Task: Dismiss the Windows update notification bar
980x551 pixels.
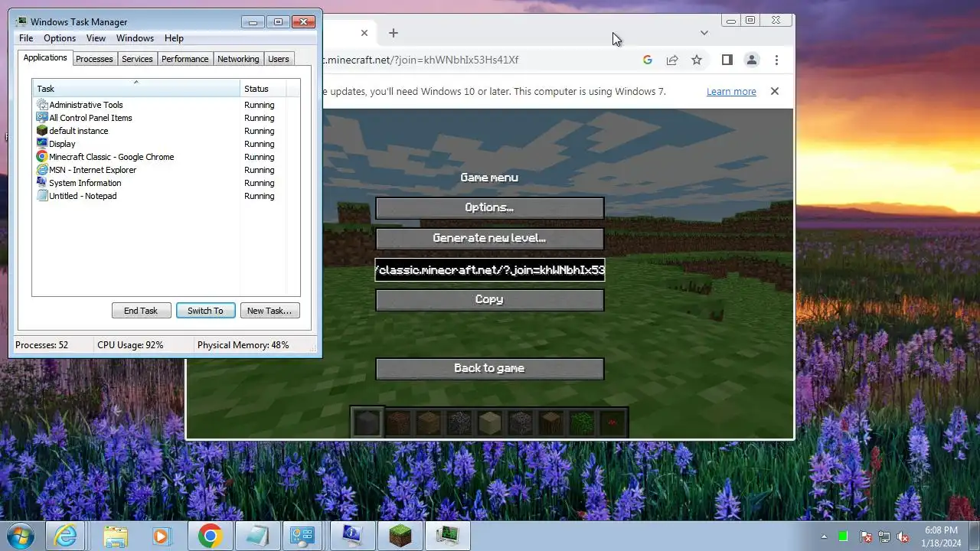Action: coord(775,91)
